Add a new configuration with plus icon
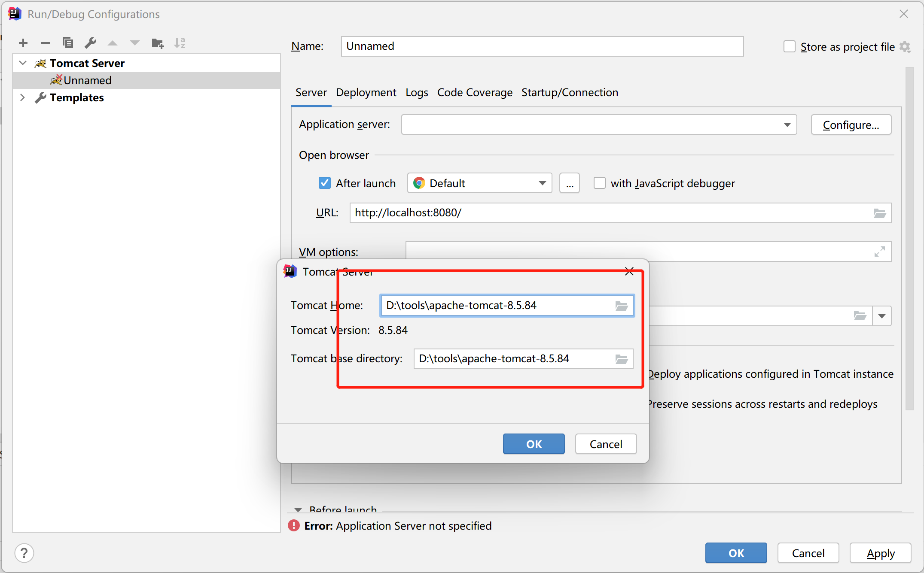924x573 pixels. pos(23,43)
